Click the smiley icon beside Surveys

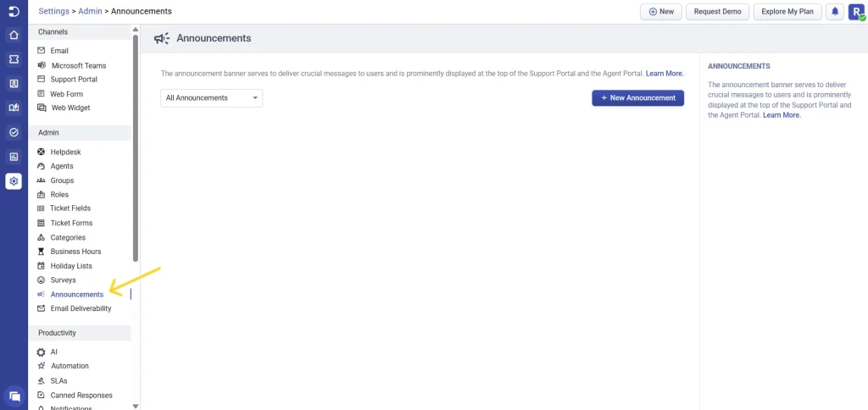41,280
